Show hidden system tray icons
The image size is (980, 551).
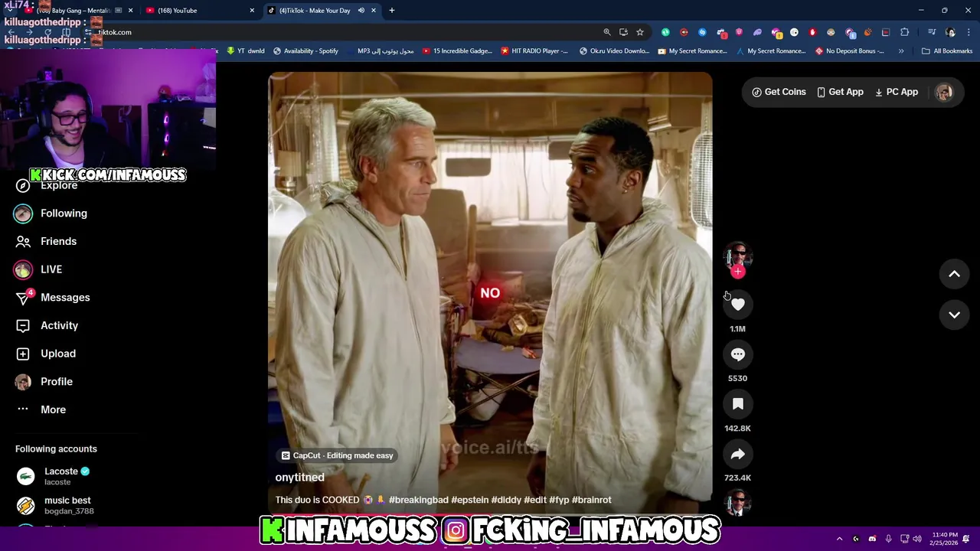tap(840, 539)
